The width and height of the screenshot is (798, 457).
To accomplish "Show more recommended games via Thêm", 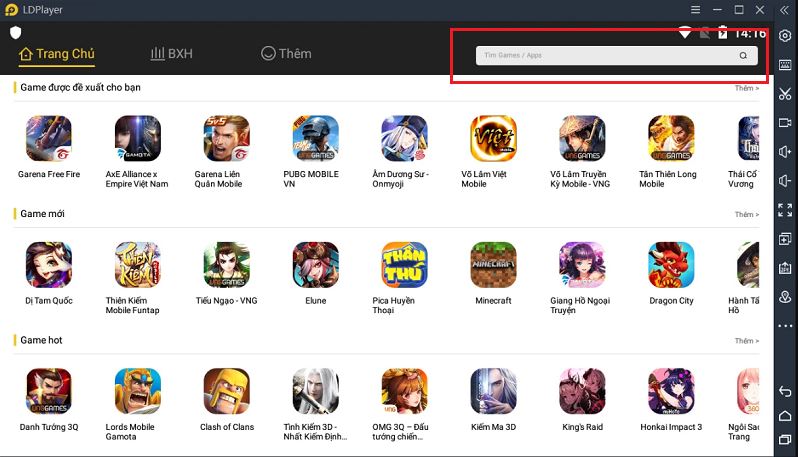I will click(747, 88).
